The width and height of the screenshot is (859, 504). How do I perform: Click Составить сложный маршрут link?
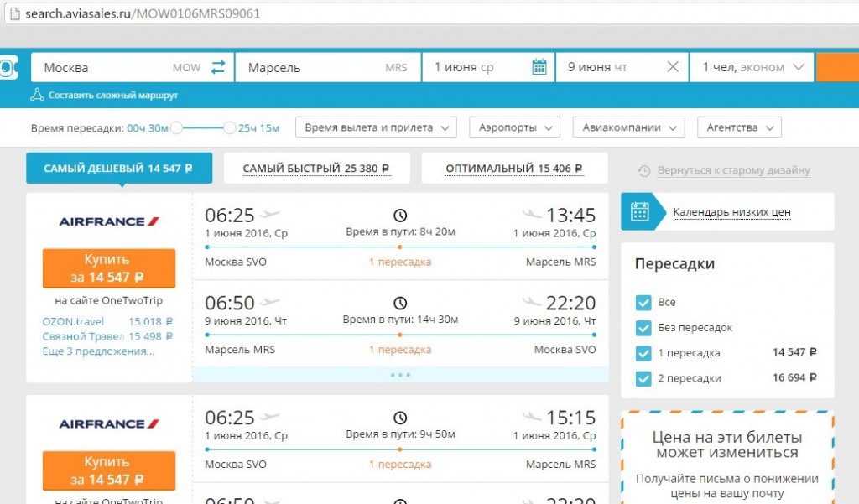pyautogui.click(x=113, y=95)
